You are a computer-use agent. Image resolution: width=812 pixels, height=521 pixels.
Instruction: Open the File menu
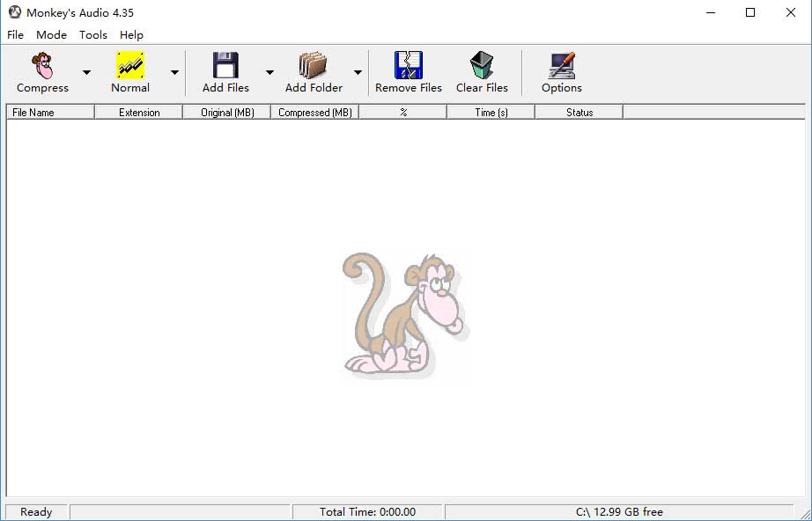pyautogui.click(x=16, y=34)
